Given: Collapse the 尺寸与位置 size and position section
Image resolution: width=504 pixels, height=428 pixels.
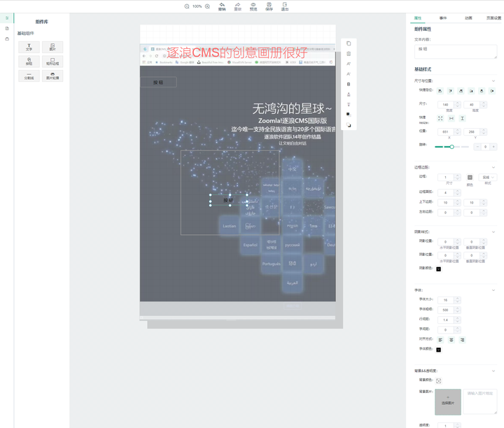Looking at the screenshot, I should click(493, 81).
